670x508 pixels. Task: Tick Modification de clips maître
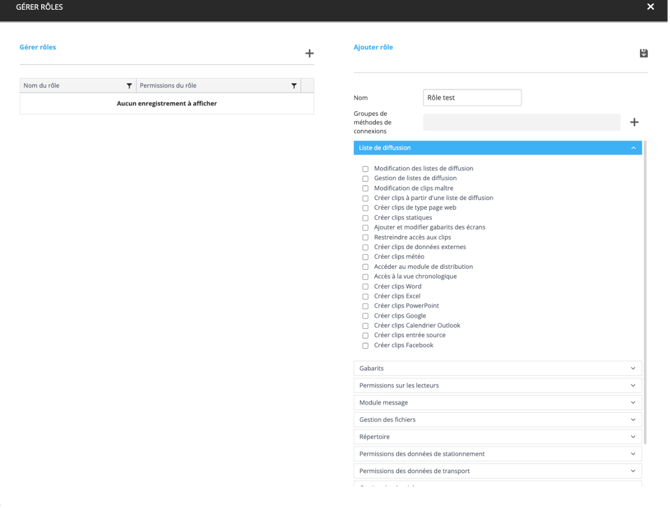point(365,188)
